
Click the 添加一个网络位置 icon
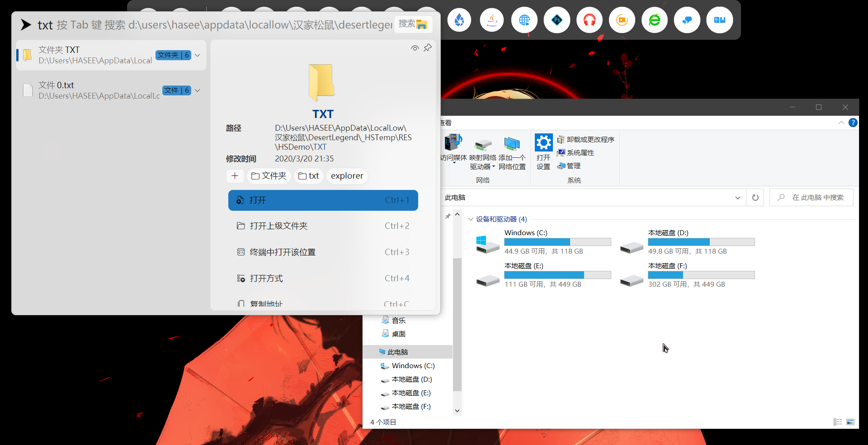coord(512,144)
